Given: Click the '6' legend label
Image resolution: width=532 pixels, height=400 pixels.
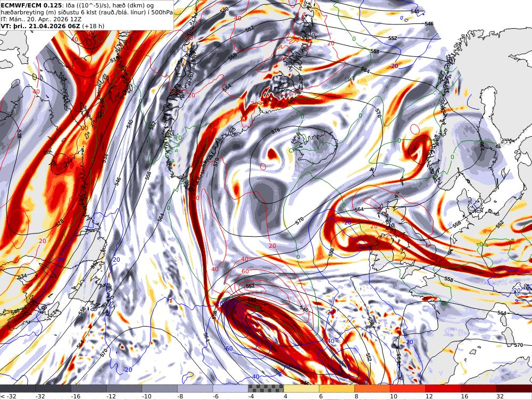Looking at the screenshot, I should click(x=321, y=396).
